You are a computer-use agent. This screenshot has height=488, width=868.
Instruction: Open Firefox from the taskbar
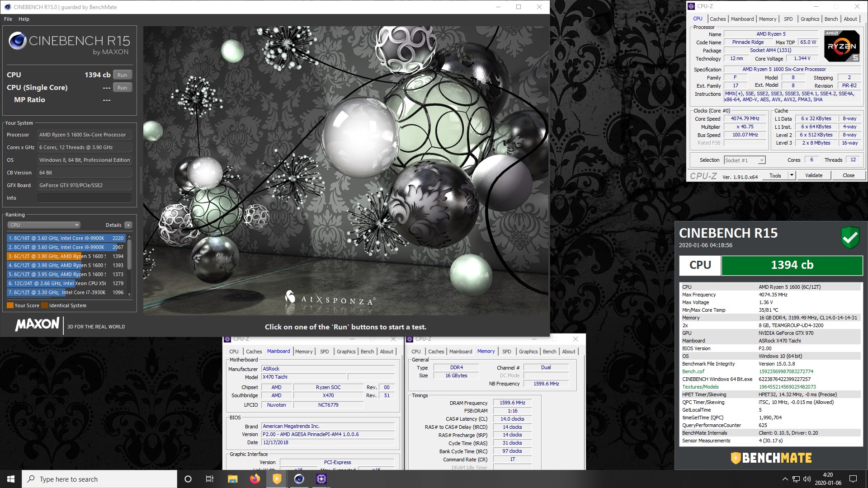coord(255,479)
